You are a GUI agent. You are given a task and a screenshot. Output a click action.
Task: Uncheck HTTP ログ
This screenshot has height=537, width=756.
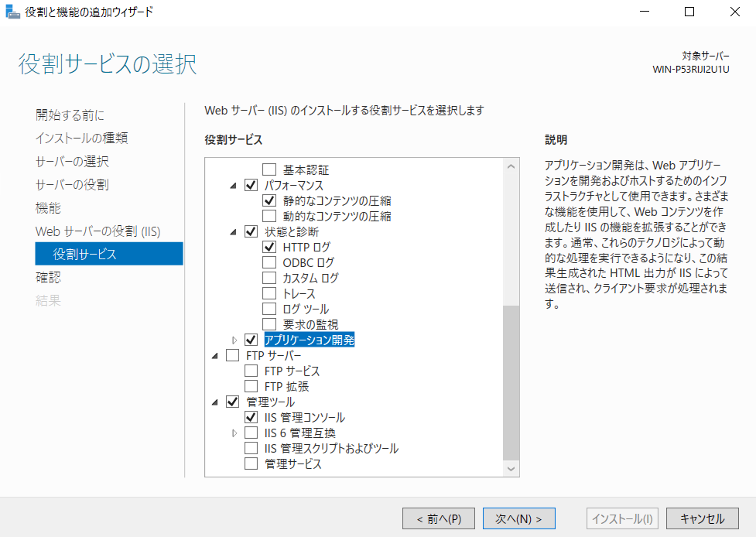click(x=270, y=246)
